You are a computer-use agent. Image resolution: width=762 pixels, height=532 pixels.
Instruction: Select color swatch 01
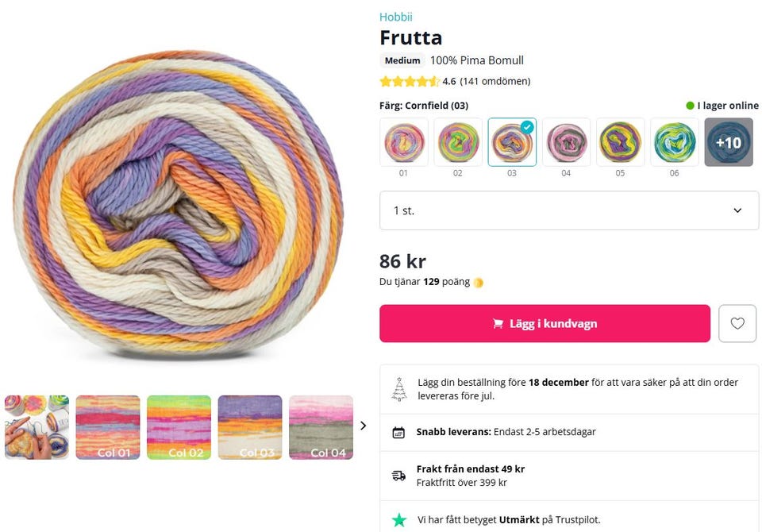coord(404,142)
